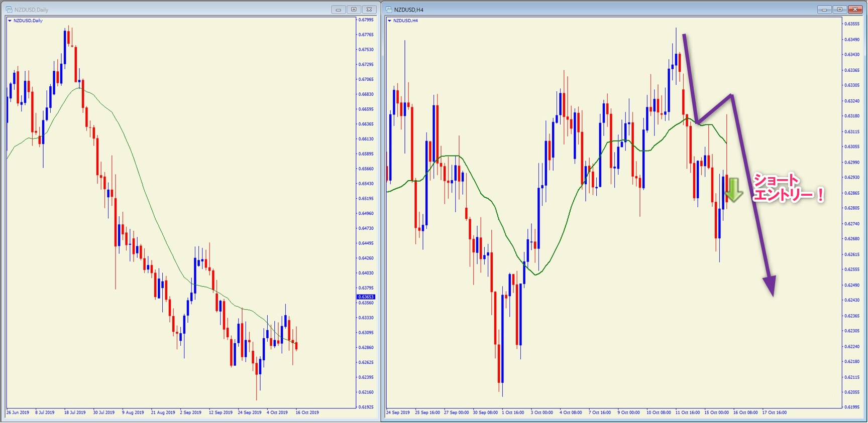Click time label 9 Oct 00:00 on H4 chart
The height and width of the screenshot is (423, 868).
[x=629, y=412]
